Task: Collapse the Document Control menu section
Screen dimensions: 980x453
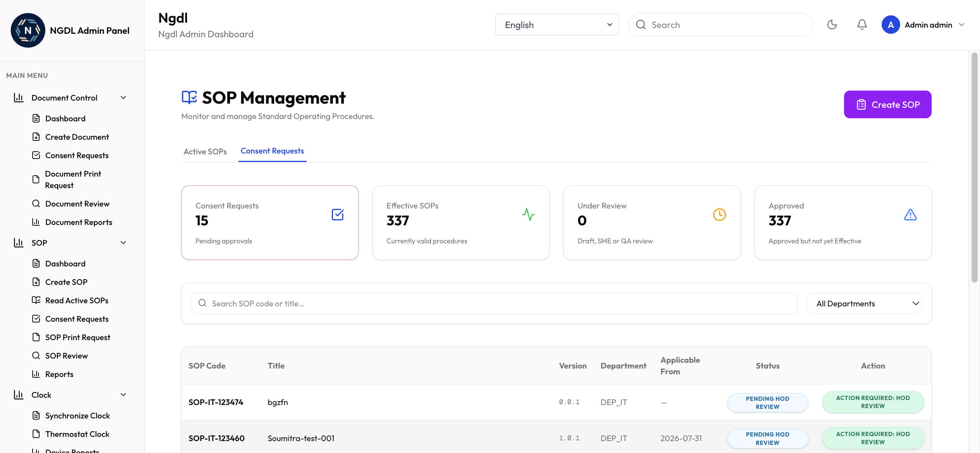Action: click(x=123, y=98)
